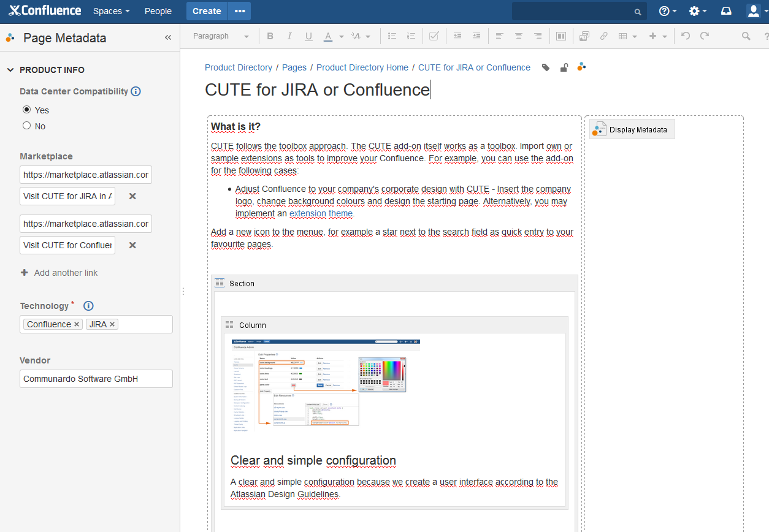Insert a bullet list

pyautogui.click(x=392, y=36)
